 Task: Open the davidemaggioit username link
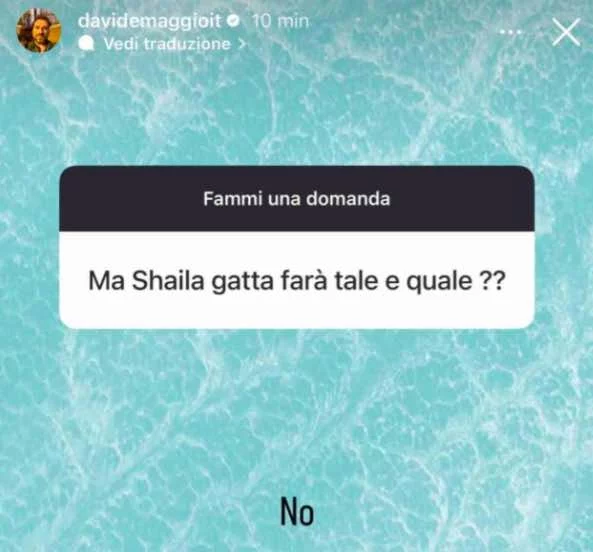pyautogui.click(x=149, y=20)
